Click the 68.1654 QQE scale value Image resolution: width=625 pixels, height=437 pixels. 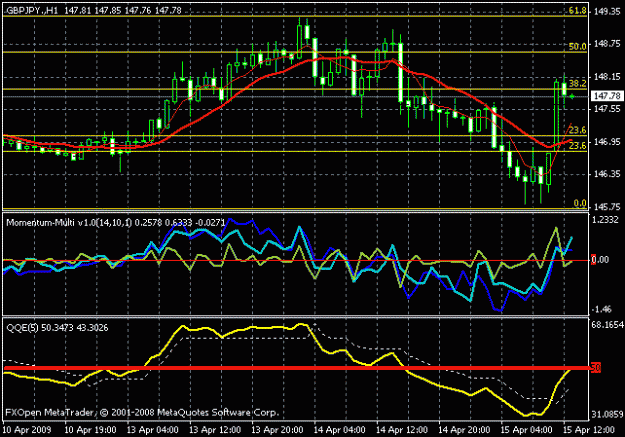tap(607, 325)
